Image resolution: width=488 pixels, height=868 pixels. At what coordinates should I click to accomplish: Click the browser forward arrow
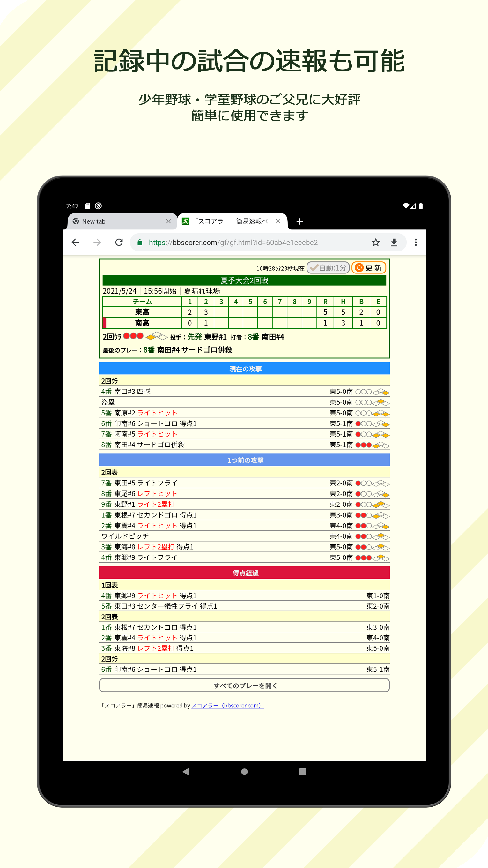point(97,242)
